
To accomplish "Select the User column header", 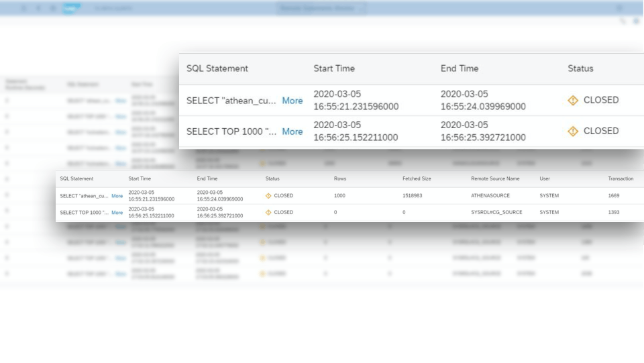I will [545, 178].
